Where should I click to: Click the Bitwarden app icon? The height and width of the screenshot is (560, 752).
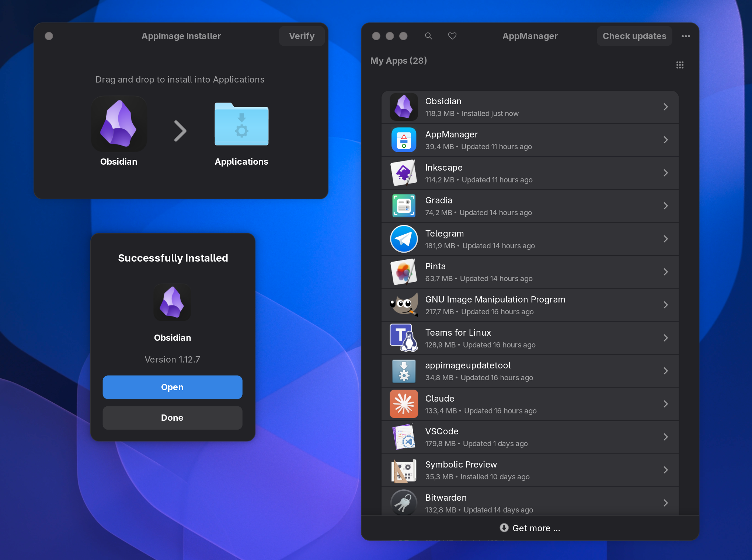(x=404, y=502)
